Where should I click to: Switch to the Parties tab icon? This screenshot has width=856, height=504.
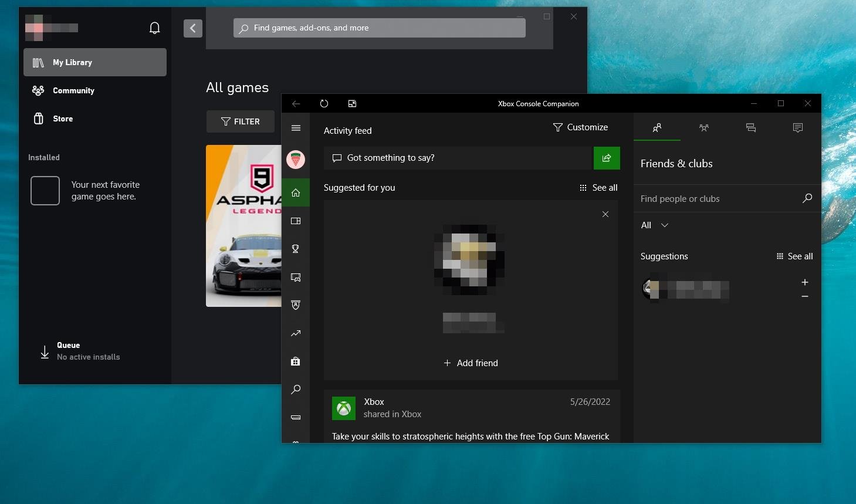coord(704,127)
